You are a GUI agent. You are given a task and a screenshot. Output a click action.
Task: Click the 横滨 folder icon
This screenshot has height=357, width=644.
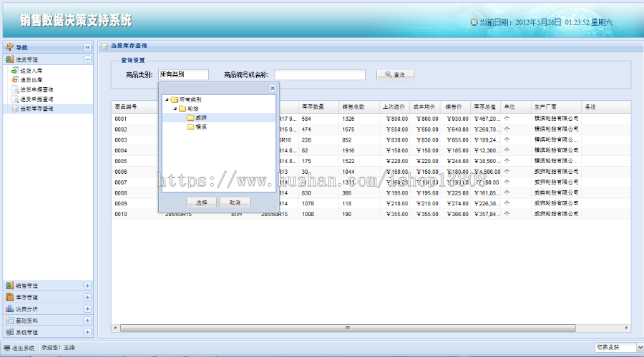tap(190, 127)
